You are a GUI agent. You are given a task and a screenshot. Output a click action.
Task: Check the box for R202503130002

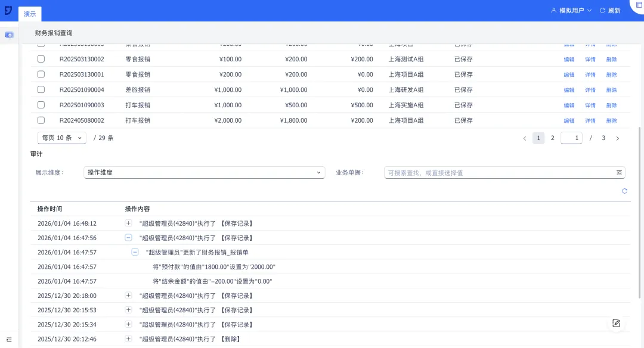[41, 59]
